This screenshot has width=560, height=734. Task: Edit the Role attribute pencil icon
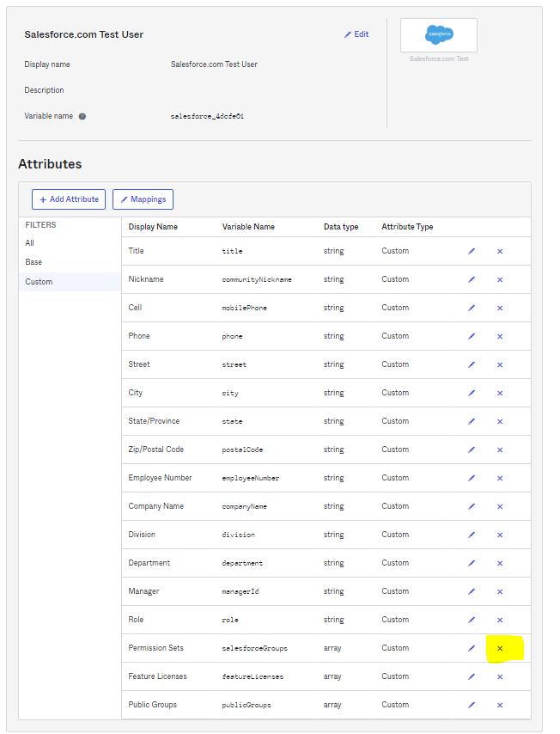point(472,620)
